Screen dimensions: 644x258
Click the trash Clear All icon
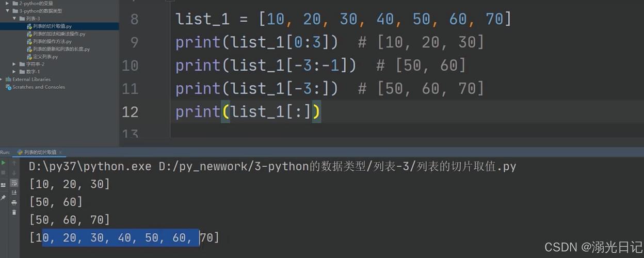pyautogui.click(x=14, y=212)
